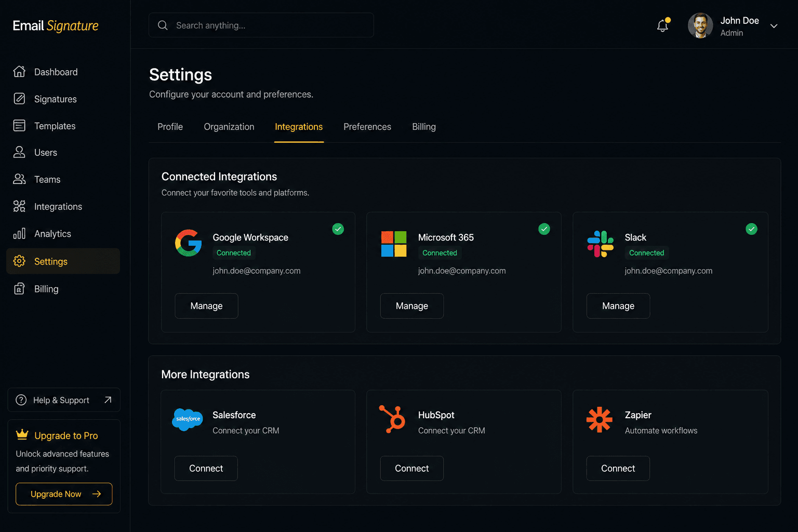Click the Settings gear icon
The image size is (798, 532).
(19, 261)
